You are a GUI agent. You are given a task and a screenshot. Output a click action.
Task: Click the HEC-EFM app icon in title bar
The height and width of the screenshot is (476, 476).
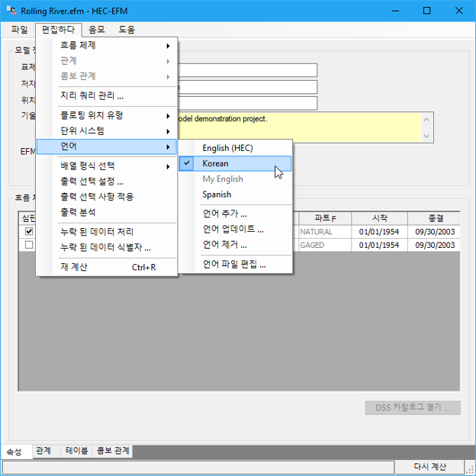point(11,11)
